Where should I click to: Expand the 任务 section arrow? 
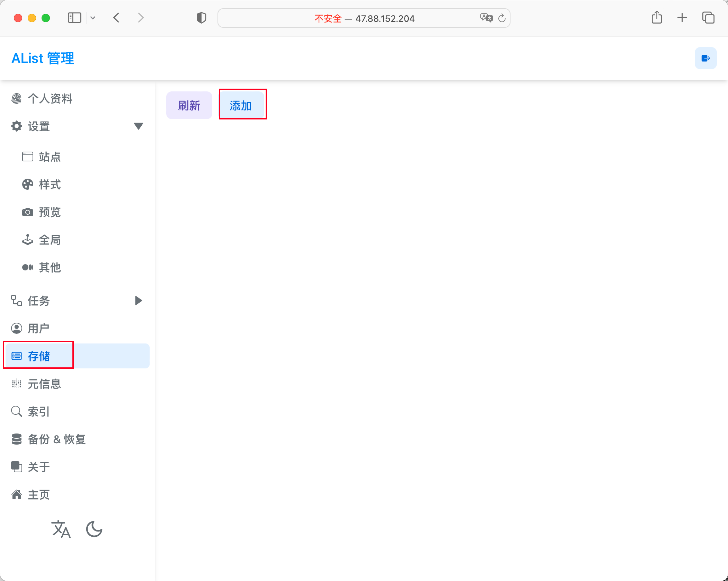click(139, 301)
